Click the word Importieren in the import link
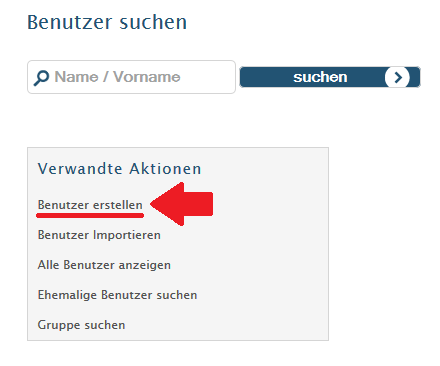 127,235
